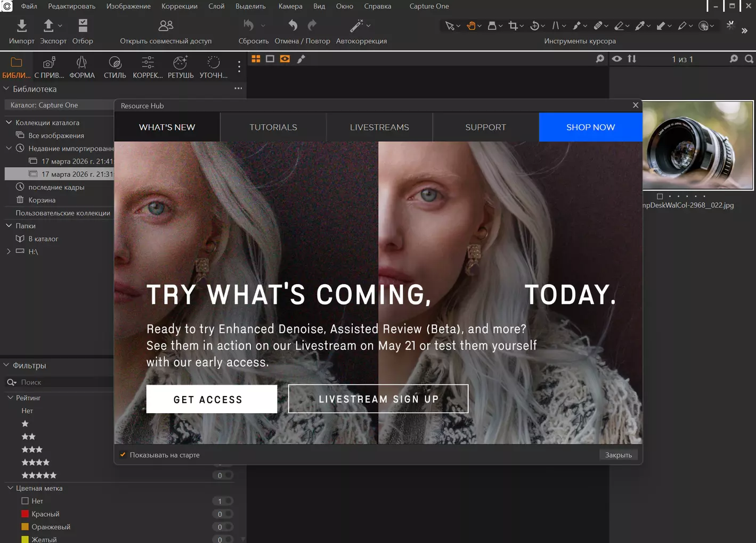Collapse the Цветная метка filter group

(10, 488)
